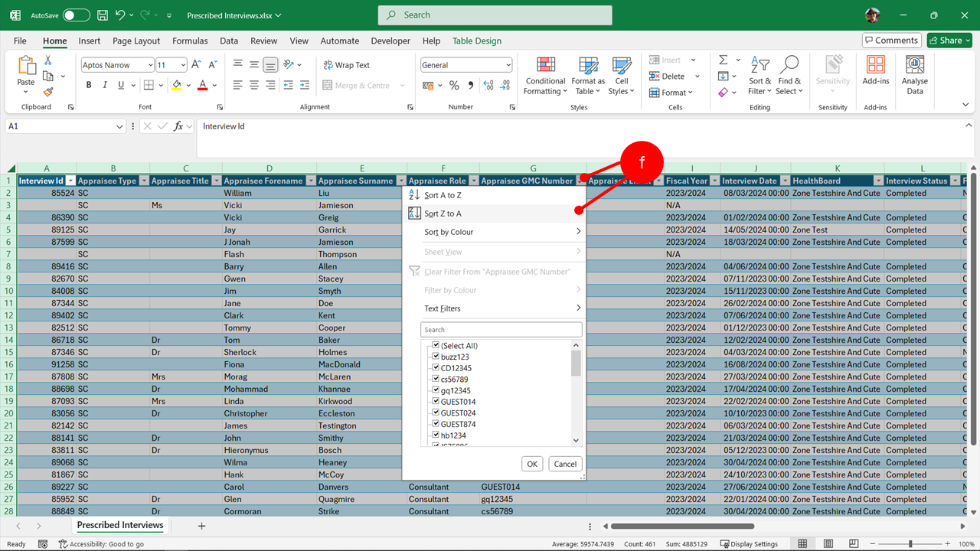Open the font name dropdown

pyautogui.click(x=149, y=65)
